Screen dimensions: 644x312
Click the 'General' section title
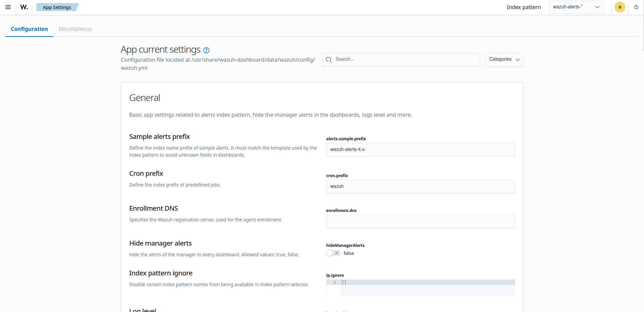(145, 98)
